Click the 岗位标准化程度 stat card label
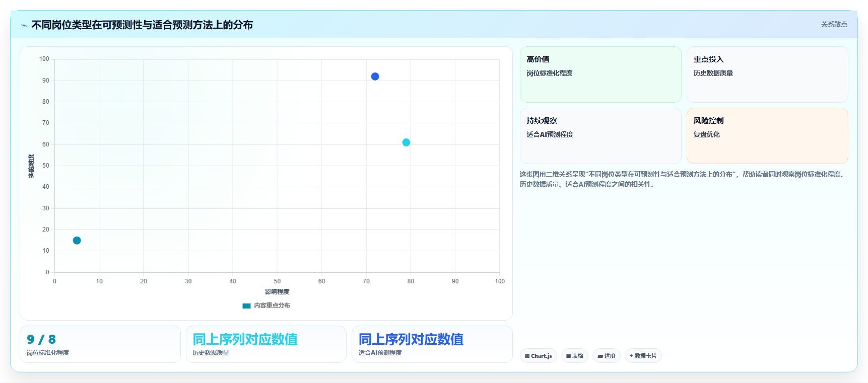 (x=48, y=353)
